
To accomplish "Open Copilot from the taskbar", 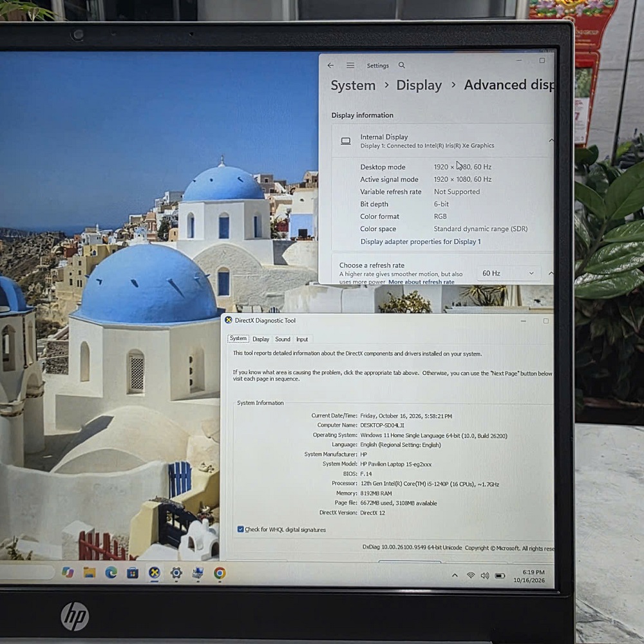I will click(68, 572).
